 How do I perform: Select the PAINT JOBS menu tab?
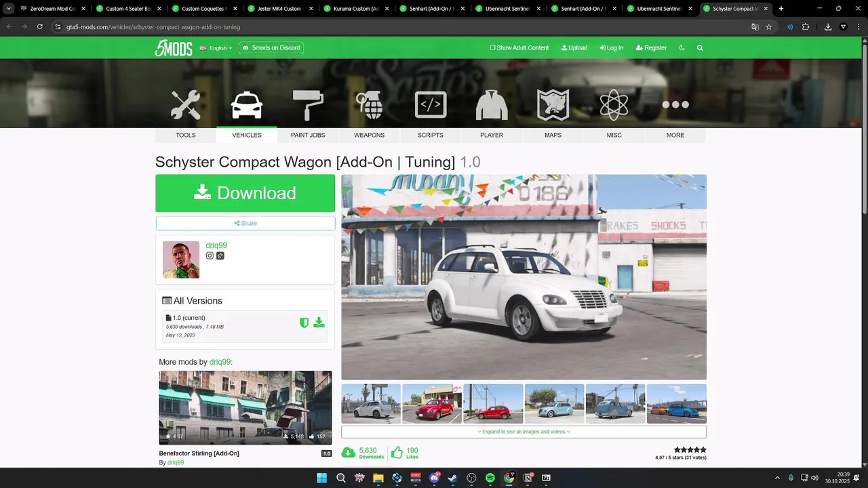point(308,135)
